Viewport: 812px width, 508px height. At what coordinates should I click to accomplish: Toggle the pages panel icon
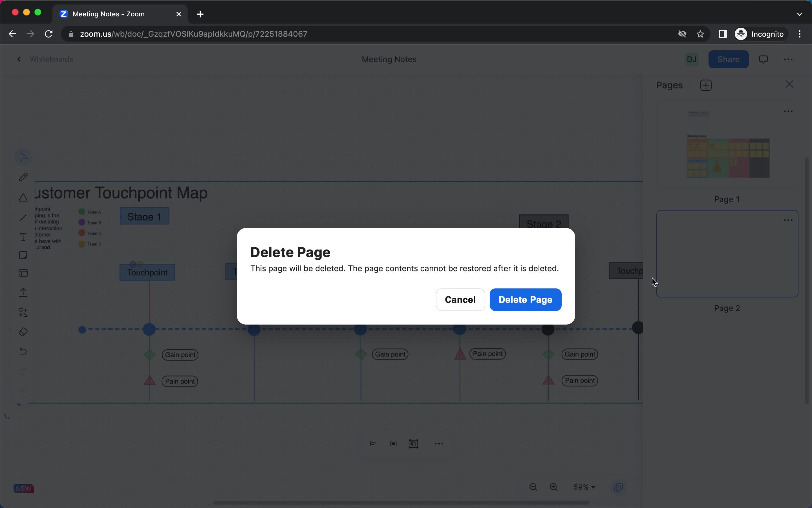pos(618,487)
